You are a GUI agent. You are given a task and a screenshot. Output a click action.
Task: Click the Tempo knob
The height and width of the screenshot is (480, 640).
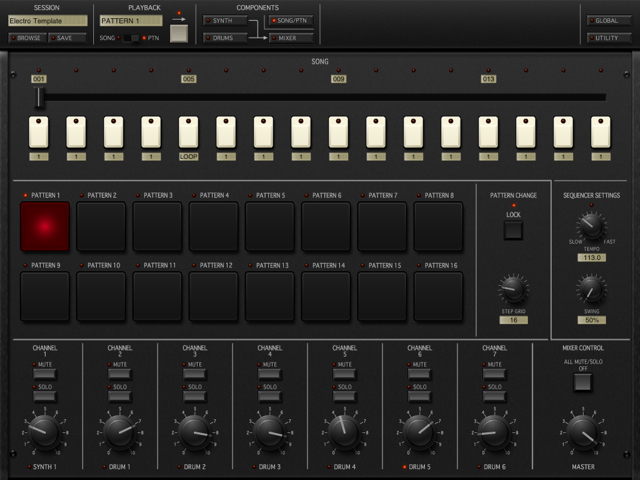click(591, 227)
